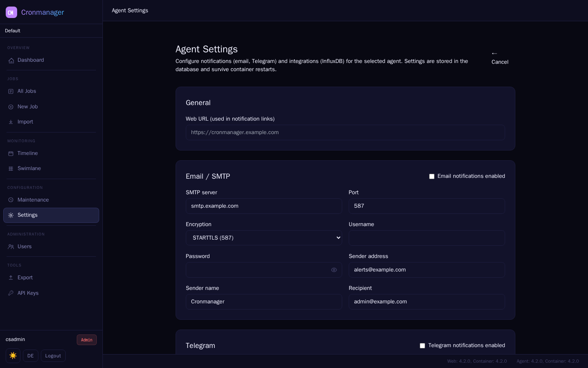Open the Encryption STARTTLS dropdown
588x368 pixels.
click(264, 238)
